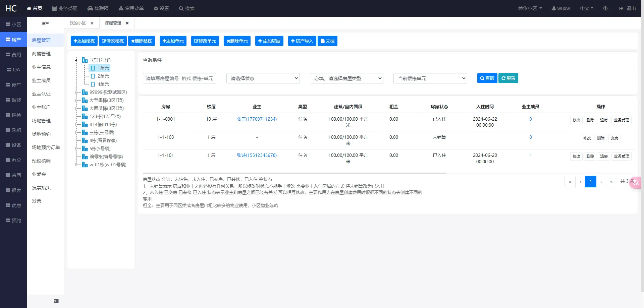644x308 pixels.
Task: Expand the 99999栋(测试园区) tree node
Action: tap(76, 92)
